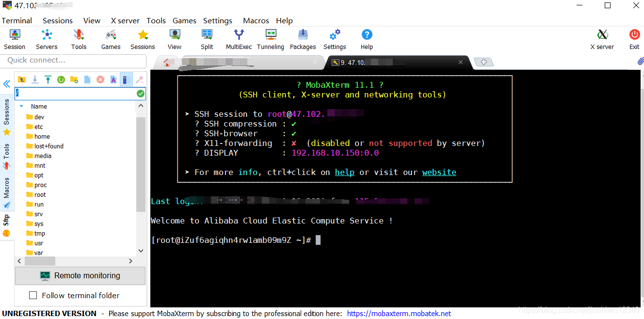Image resolution: width=644 pixels, height=319 pixels.
Task: Click the vertical scrollbar in file list
Action: 141,164
